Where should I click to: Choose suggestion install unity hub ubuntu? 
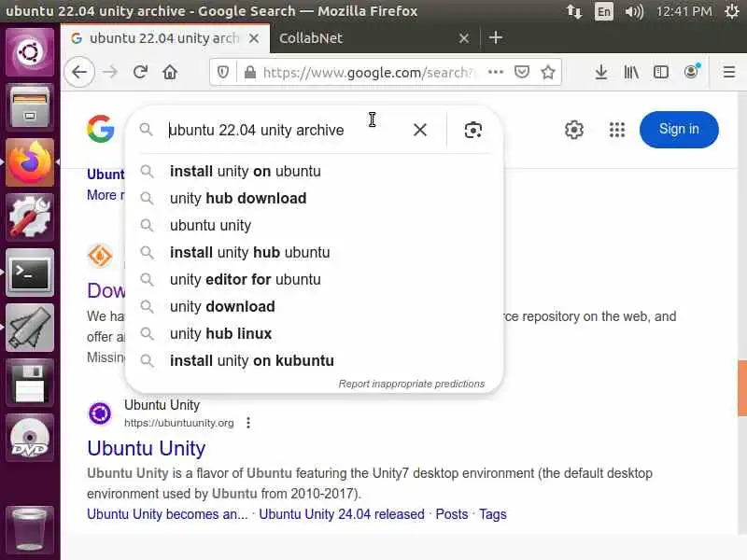pyautogui.click(x=314, y=252)
